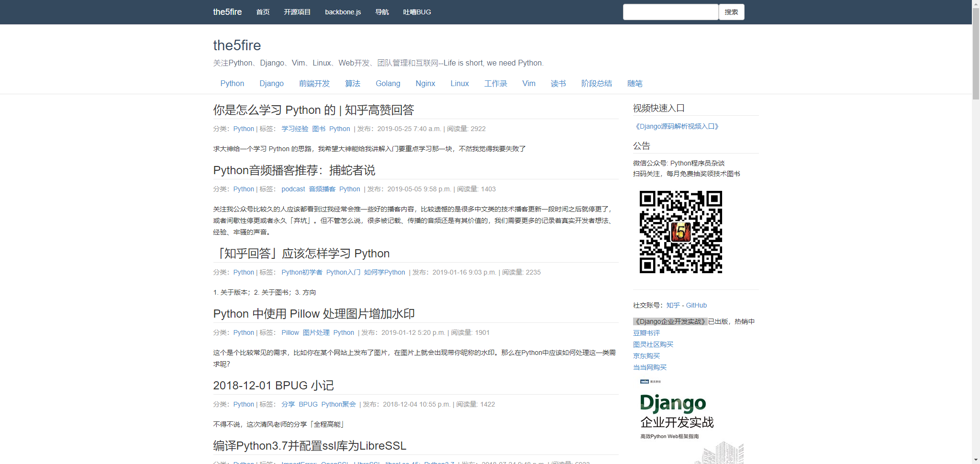Open the 开源项目 menu item
This screenshot has height=464, width=980.
coord(297,12)
